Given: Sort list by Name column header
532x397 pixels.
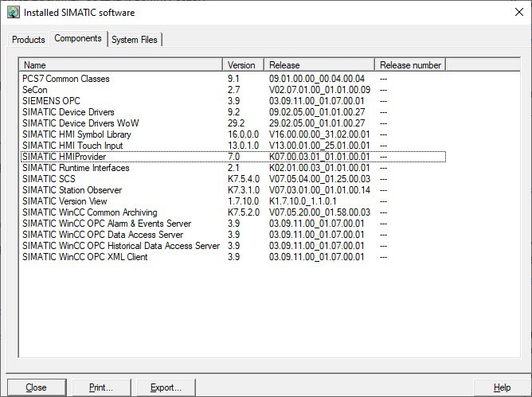Looking at the screenshot, I should click(x=120, y=65).
